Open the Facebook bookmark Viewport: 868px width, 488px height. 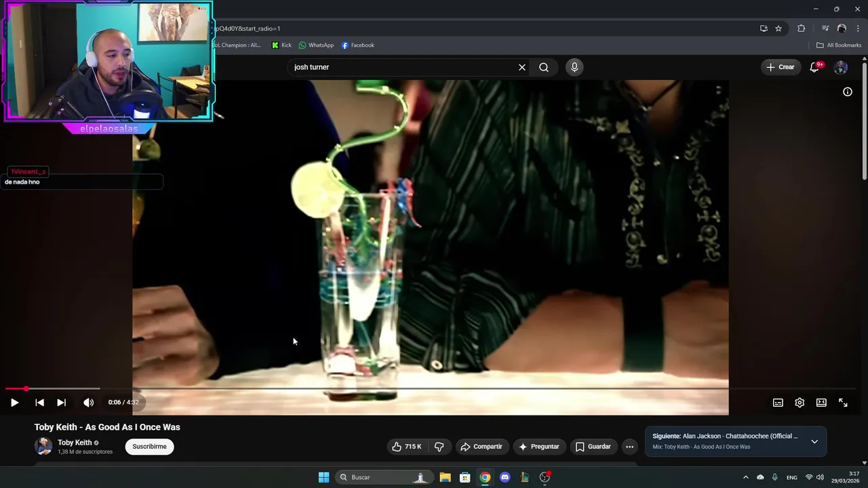pos(357,45)
